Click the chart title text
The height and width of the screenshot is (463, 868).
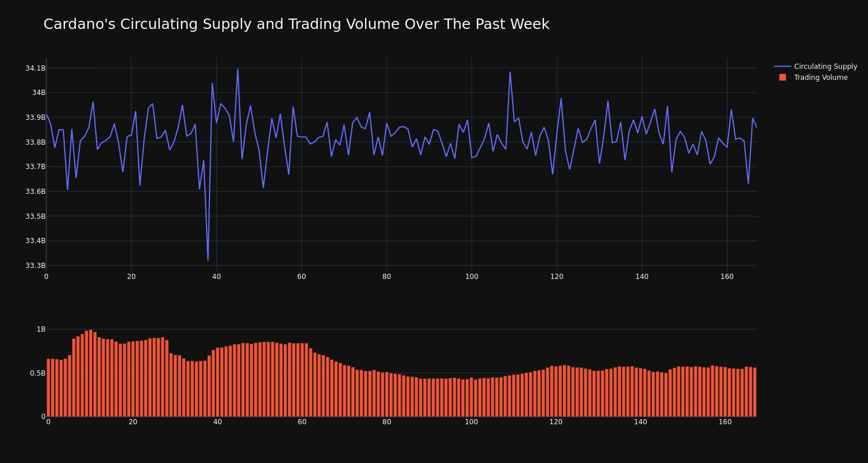coord(296,24)
